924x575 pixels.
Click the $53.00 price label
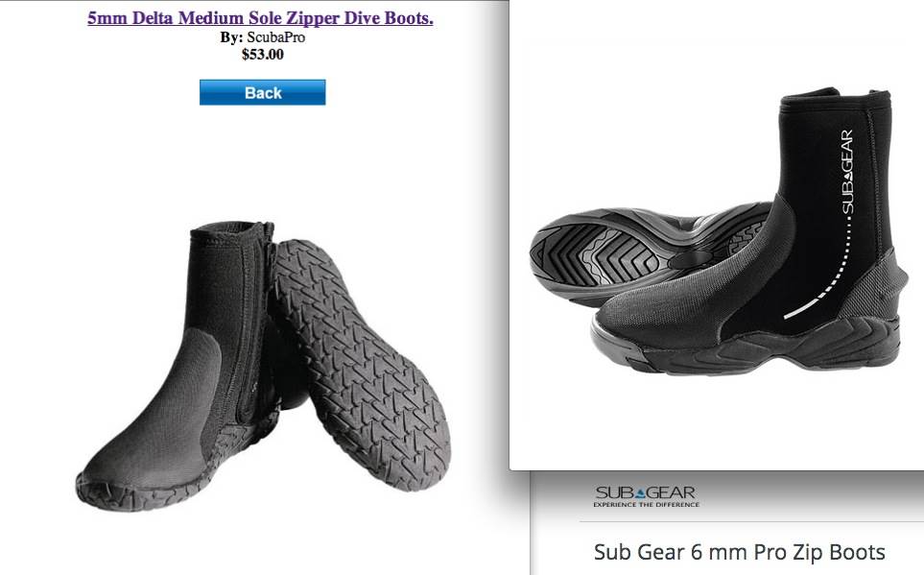(x=262, y=55)
